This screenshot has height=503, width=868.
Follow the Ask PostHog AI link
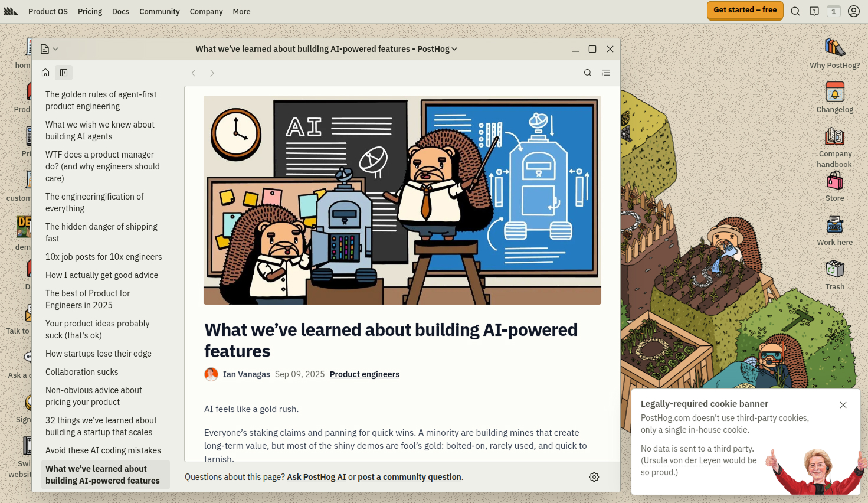(316, 477)
